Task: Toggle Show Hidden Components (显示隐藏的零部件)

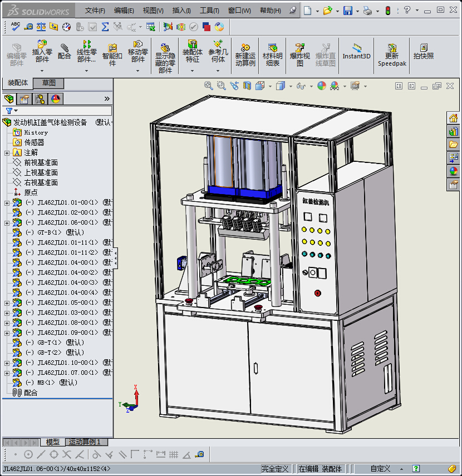Action: (165, 56)
